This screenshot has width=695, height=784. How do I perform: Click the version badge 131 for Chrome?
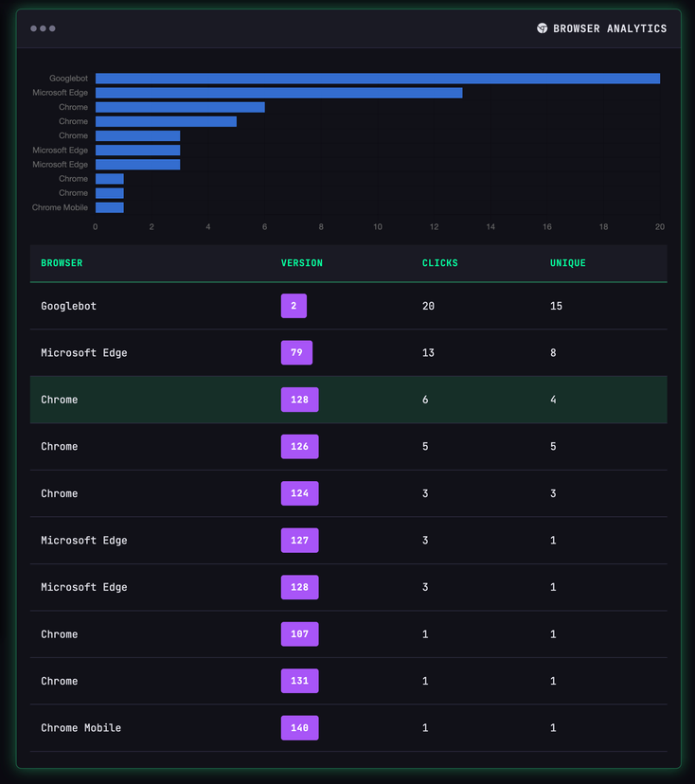pyautogui.click(x=299, y=681)
